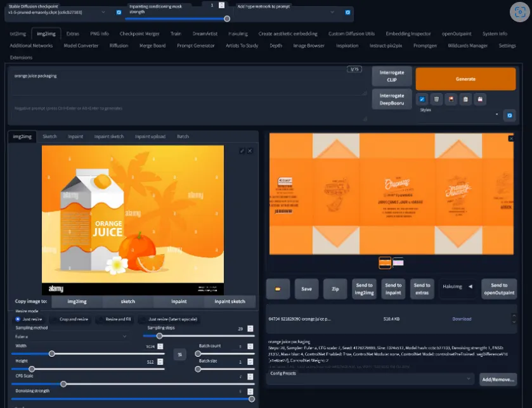
Task: Swap width and height values
Action: coord(179,355)
